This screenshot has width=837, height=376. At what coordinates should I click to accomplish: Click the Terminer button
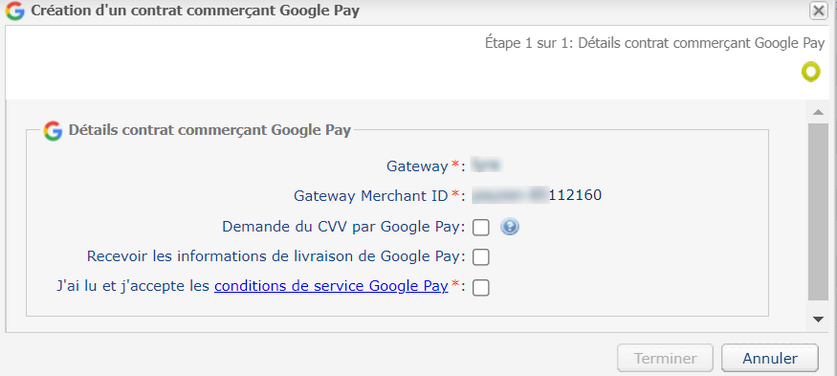tap(665, 358)
